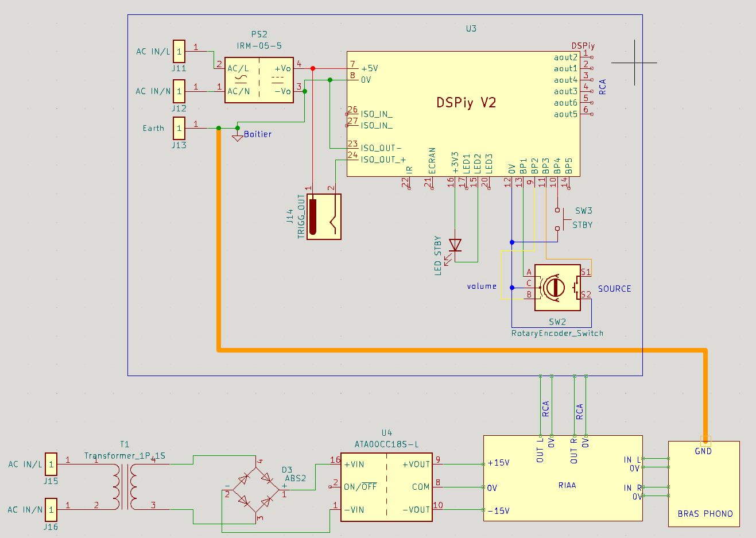The width and height of the screenshot is (756, 538).
Task: Click the PS2 IRM-05-5 power supply symbol
Action: tap(259, 80)
